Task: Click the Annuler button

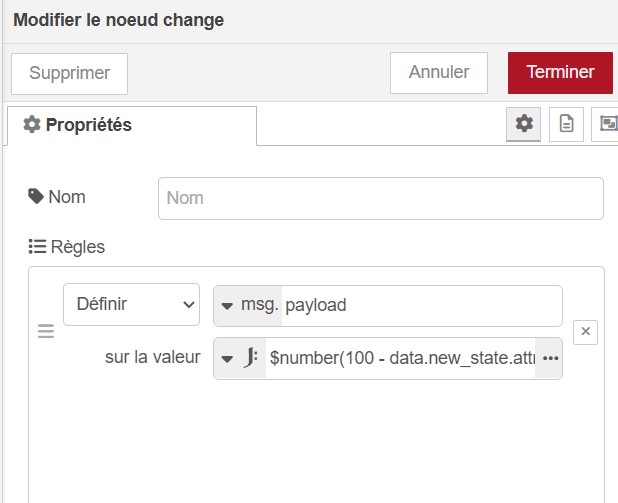Action: (439, 73)
